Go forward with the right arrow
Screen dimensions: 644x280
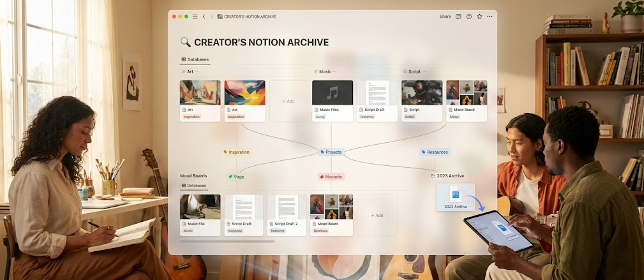click(211, 17)
